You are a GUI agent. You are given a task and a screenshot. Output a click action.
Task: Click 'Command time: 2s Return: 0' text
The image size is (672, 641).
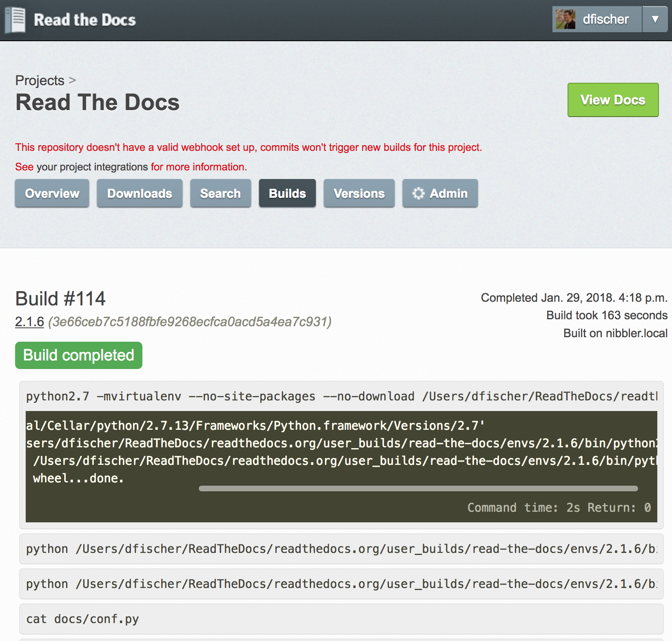pyautogui.click(x=559, y=508)
